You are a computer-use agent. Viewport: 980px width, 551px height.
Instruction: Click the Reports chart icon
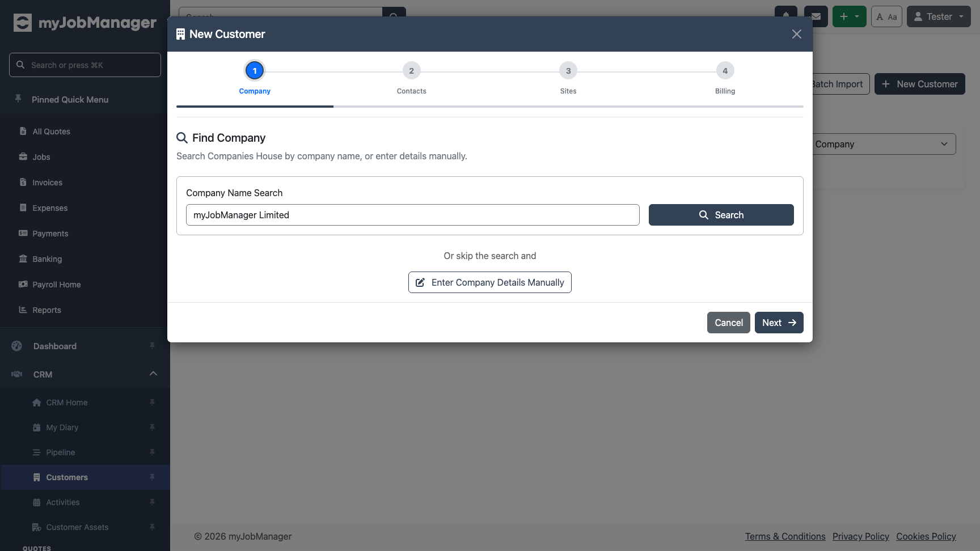[23, 310]
